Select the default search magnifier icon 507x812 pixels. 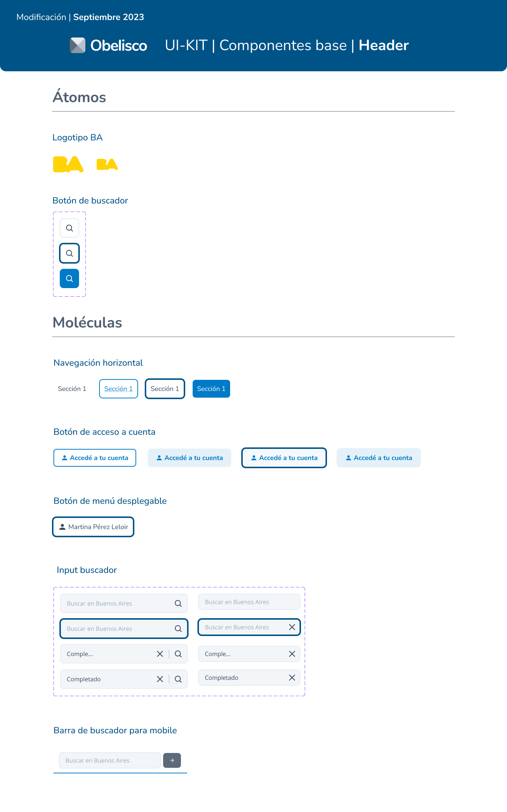(69, 228)
